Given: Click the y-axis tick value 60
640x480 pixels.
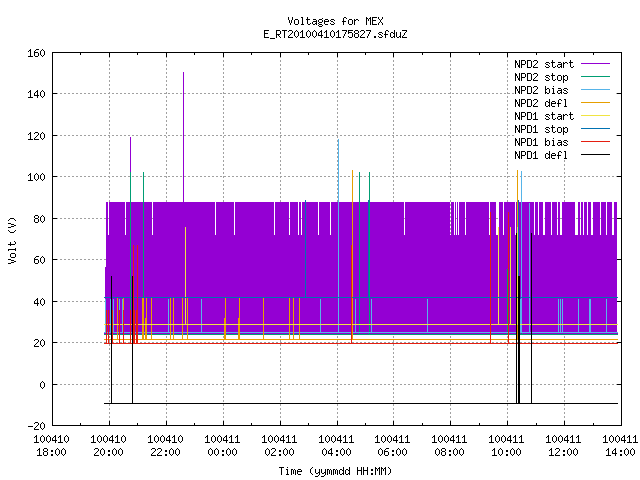Looking at the screenshot, I should pos(39,260).
